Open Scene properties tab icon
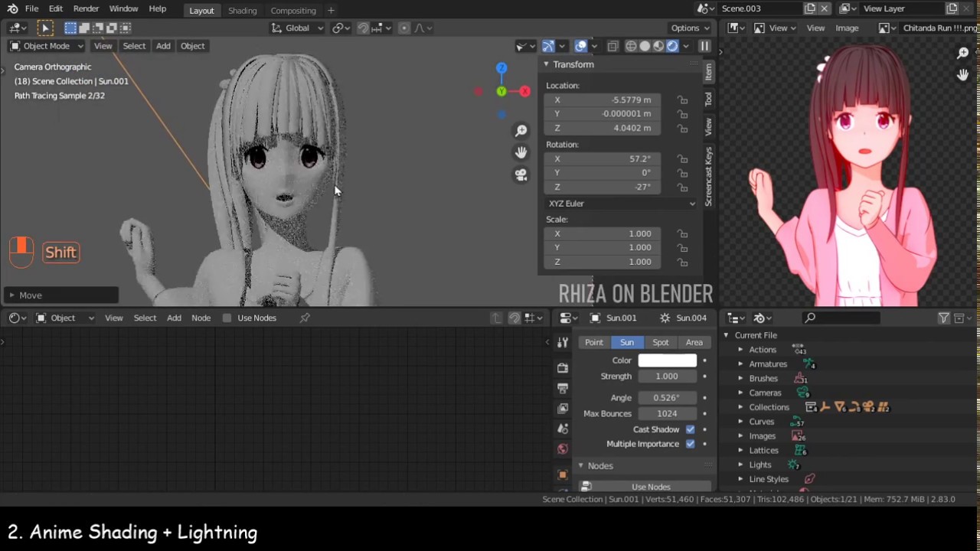 [563, 429]
